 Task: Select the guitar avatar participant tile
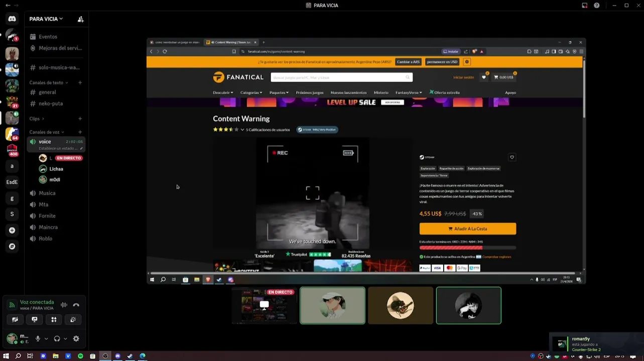tap(401, 305)
